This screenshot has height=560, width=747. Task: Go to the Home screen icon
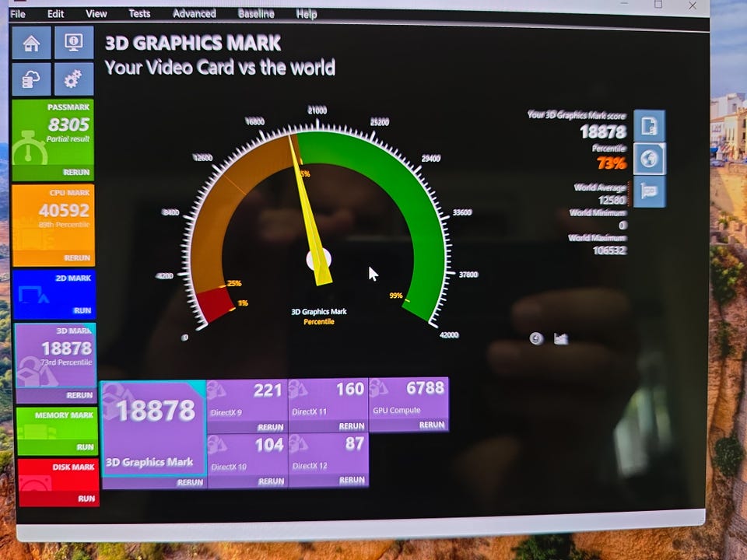(31, 43)
